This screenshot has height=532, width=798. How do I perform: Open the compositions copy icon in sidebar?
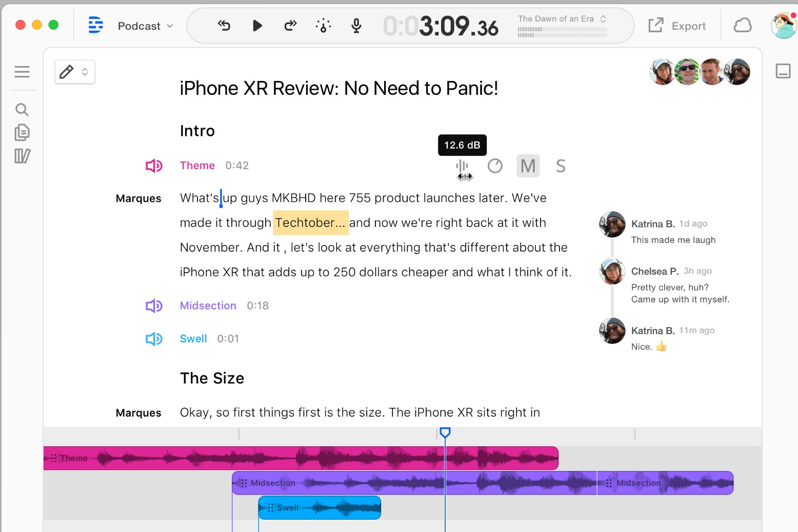tap(22, 132)
